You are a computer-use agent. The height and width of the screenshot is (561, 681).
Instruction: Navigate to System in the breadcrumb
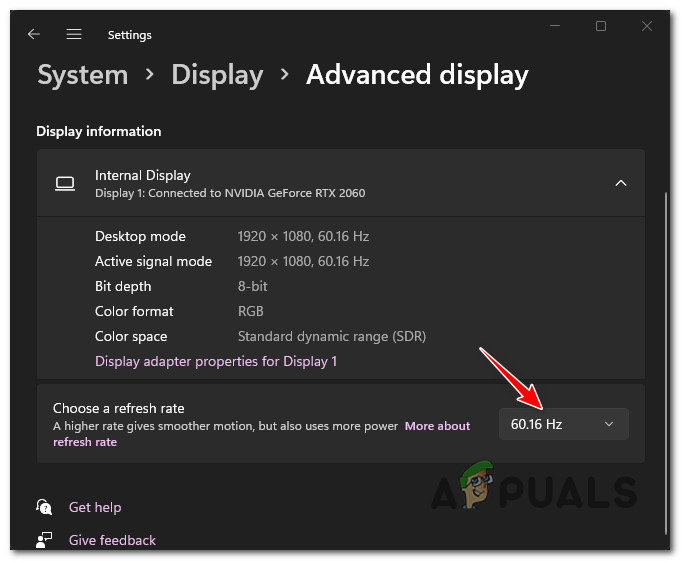coord(82,75)
